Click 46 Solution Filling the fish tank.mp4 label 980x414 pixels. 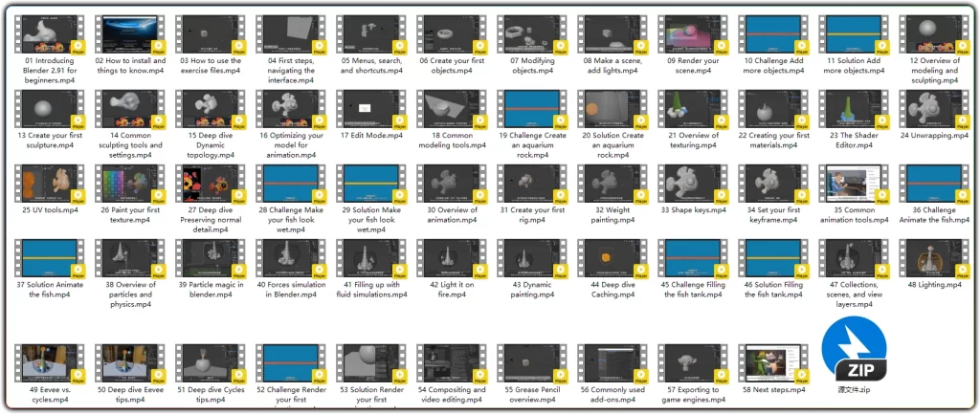[x=773, y=290]
